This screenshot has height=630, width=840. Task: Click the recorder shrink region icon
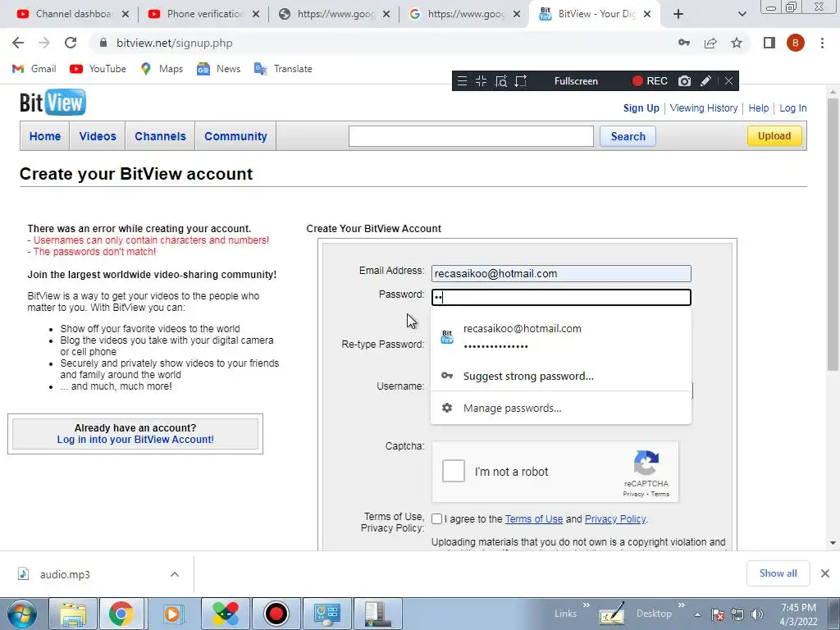481,81
